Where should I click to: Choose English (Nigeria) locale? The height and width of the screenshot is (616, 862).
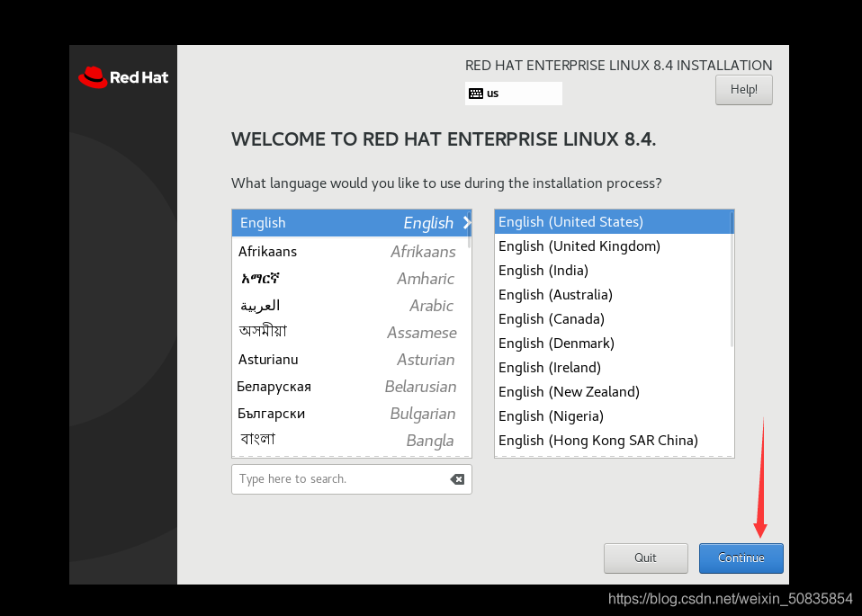point(613,416)
